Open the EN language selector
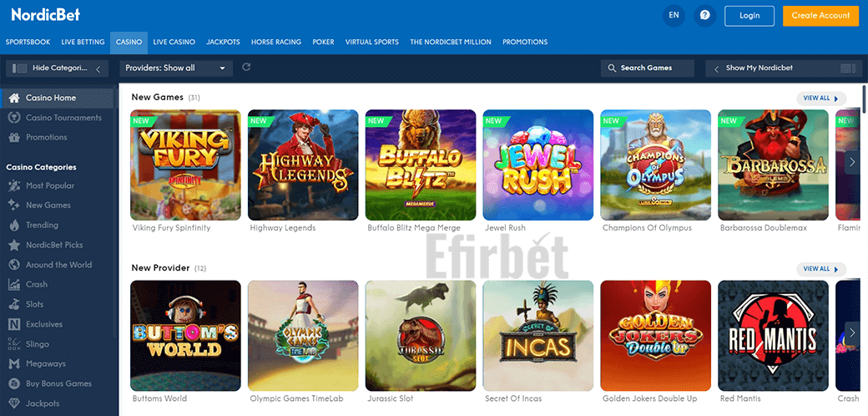The width and height of the screenshot is (868, 416). click(674, 16)
